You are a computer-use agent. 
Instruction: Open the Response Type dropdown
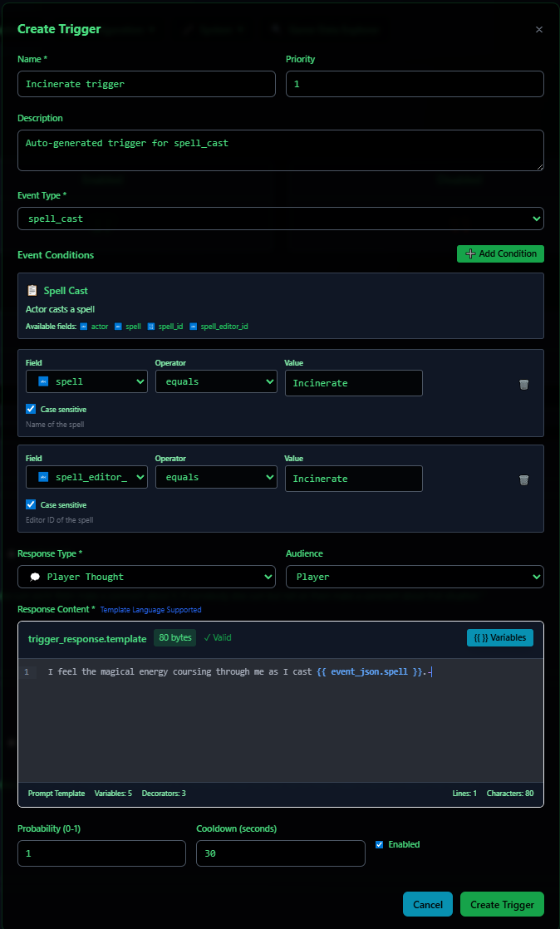[x=146, y=577]
